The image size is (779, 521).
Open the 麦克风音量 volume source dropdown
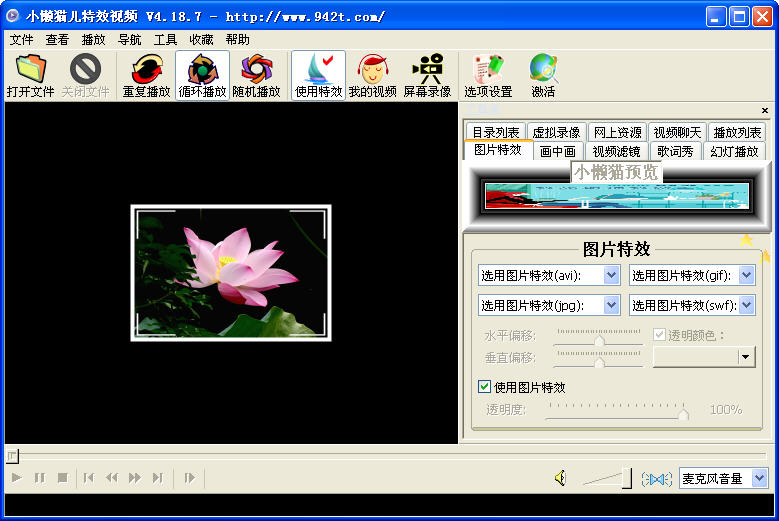tap(758, 478)
